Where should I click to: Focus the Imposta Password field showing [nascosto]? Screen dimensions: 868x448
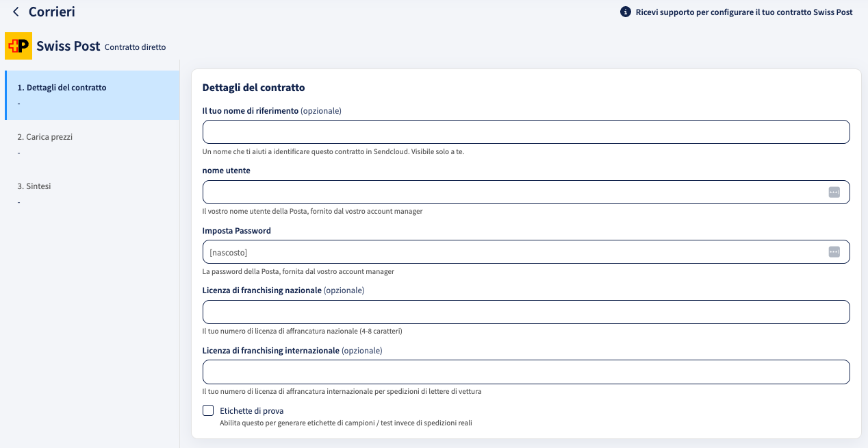(x=526, y=252)
